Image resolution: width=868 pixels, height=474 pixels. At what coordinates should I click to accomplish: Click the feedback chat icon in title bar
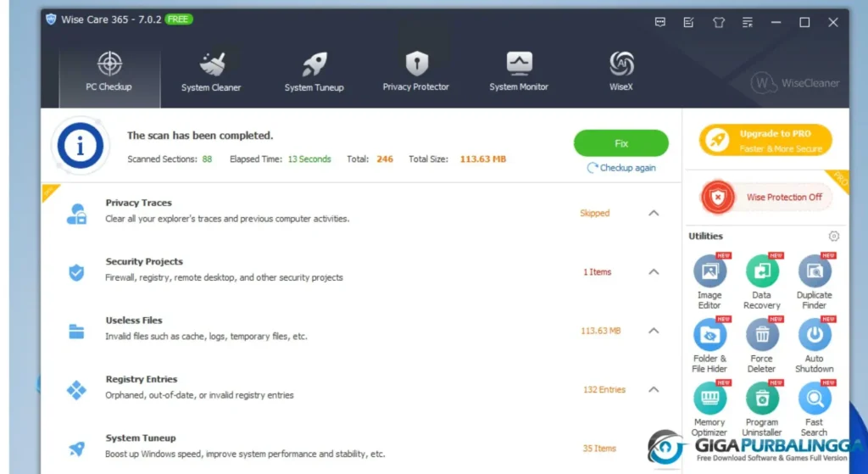click(659, 22)
